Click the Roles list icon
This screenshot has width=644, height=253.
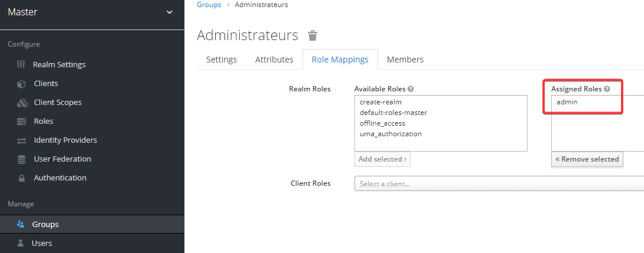[x=21, y=121]
